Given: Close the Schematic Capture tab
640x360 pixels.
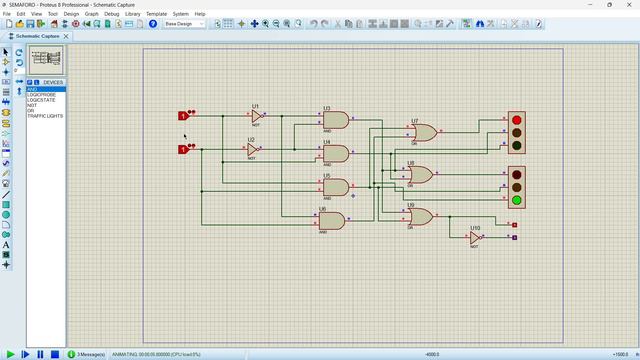Looking at the screenshot, I should 66,36.
